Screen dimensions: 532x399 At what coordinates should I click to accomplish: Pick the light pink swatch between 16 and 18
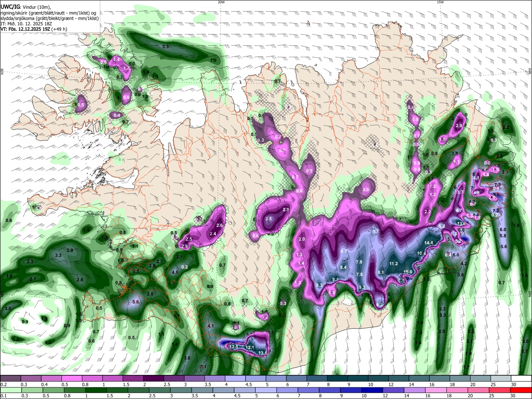(x=436, y=390)
